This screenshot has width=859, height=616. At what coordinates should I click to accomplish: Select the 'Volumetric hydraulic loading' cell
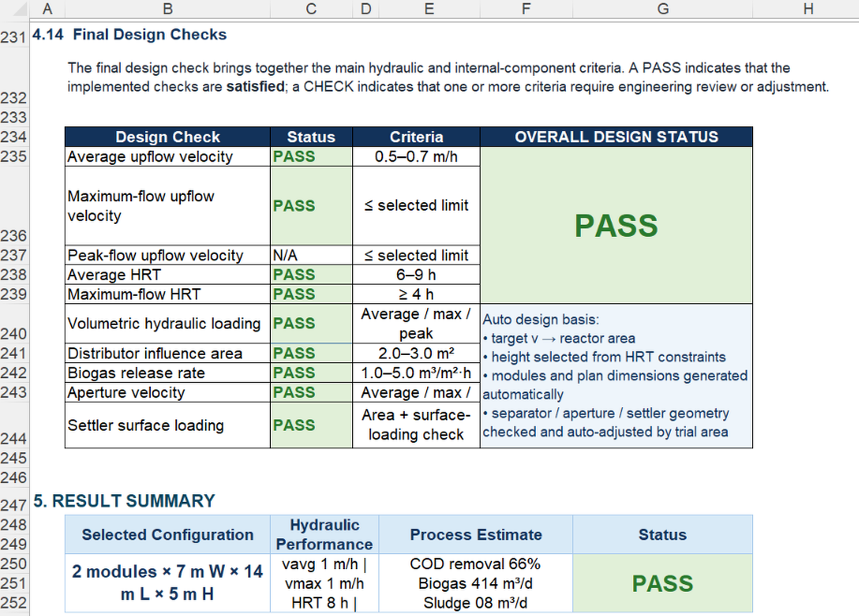[168, 324]
